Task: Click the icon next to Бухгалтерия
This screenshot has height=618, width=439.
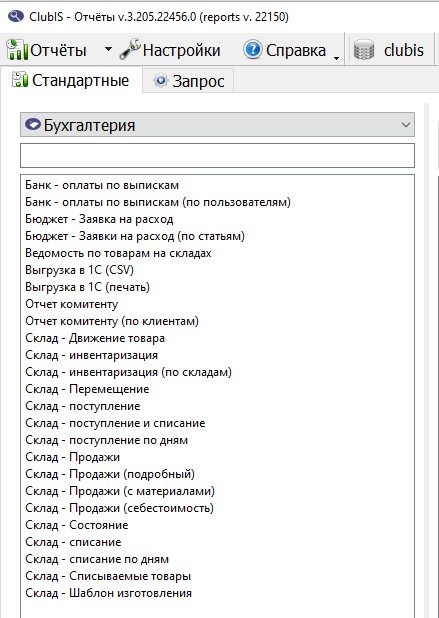Action: (33, 125)
